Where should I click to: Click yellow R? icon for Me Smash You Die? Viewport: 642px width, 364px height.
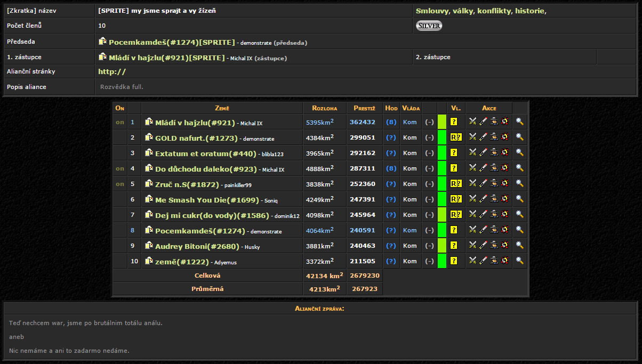pos(455,199)
